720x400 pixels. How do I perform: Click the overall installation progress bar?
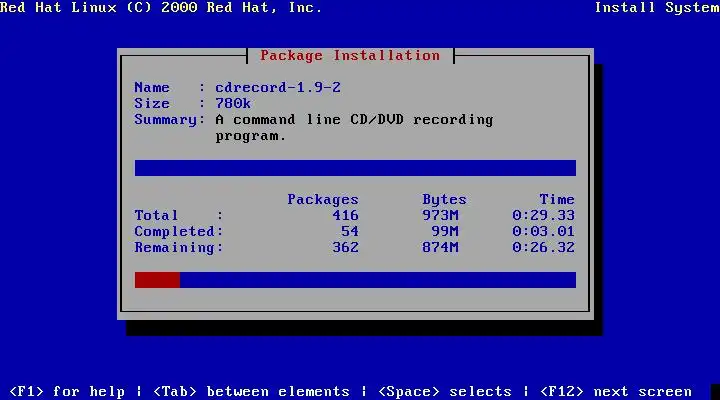[355, 280]
